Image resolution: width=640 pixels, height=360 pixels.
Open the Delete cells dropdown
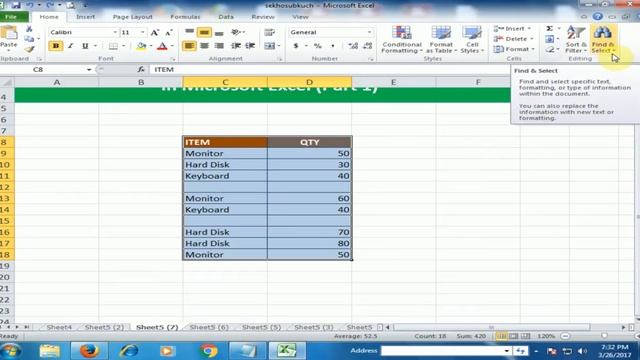[x=513, y=39]
